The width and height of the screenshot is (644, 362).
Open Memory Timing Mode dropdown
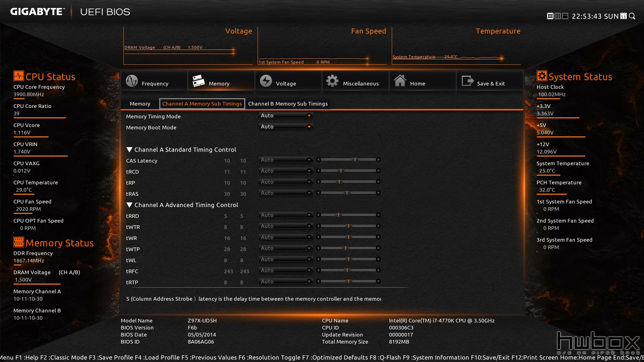[286, 115]
